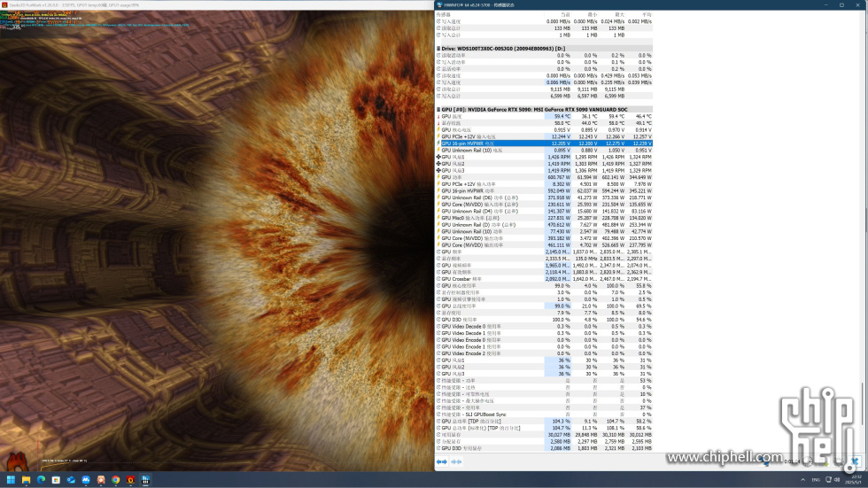
Task: Open the blue round app icon in the taskbar
Action: tap(86, 480)
